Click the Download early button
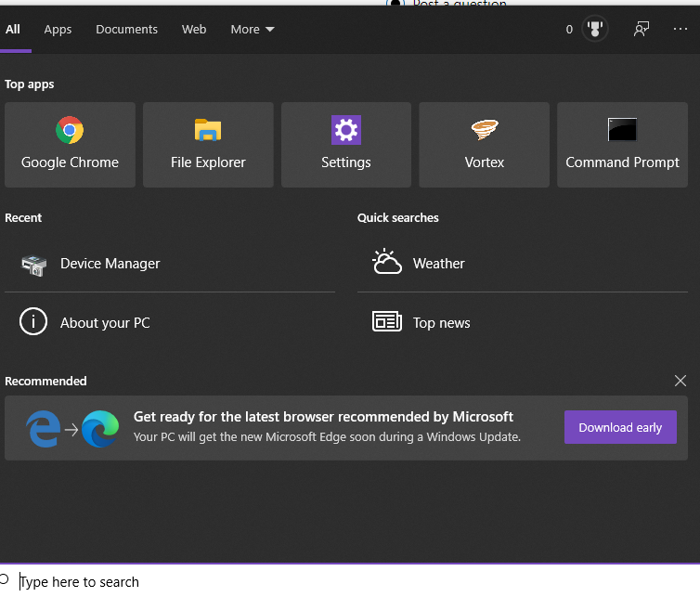The image size is (700, 597). (620, 427)
